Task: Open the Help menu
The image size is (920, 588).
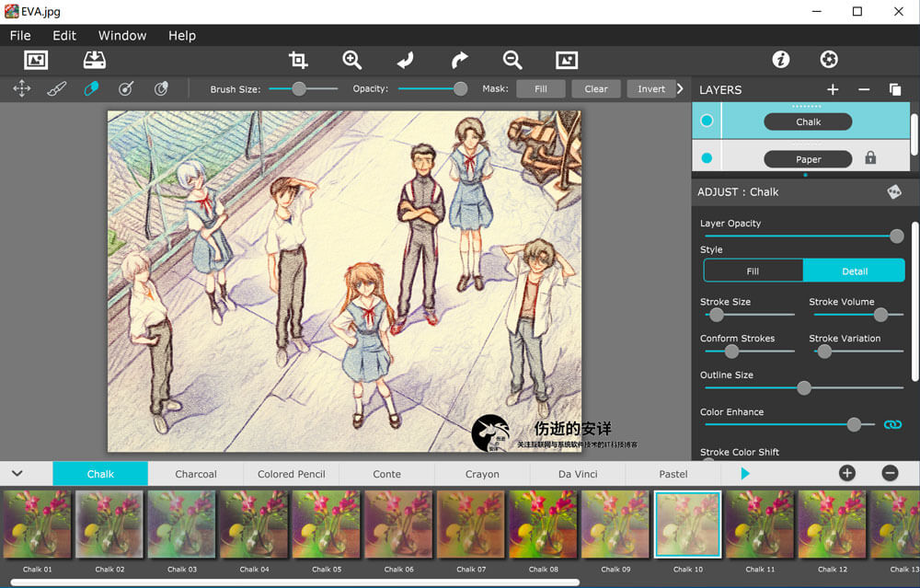Action: pyautogui.click(x=182, y=35)
